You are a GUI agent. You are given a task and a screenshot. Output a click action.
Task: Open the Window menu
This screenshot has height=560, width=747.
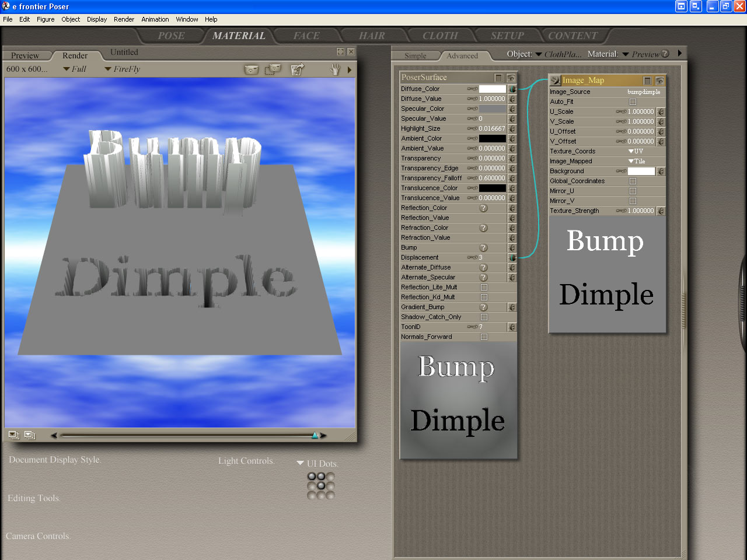187,19
